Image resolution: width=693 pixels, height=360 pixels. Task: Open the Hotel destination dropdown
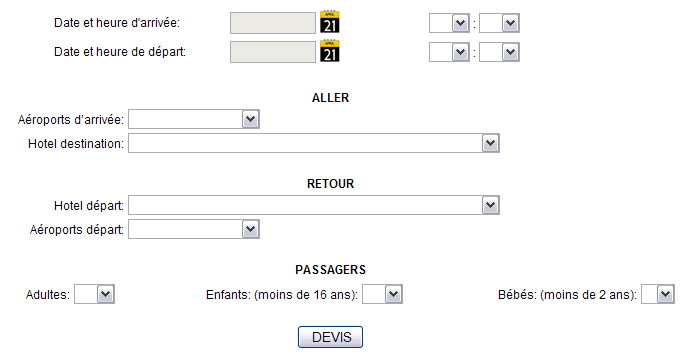click(x=314, y=143)
